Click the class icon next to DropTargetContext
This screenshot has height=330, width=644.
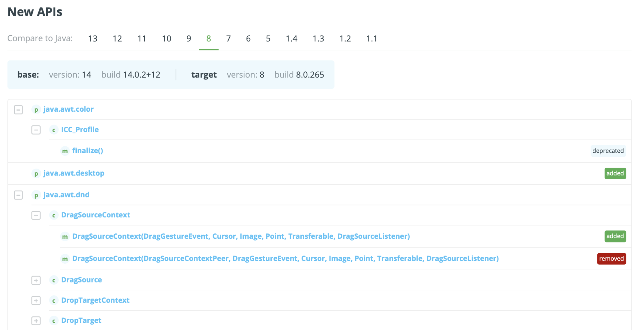coord(54,300)
